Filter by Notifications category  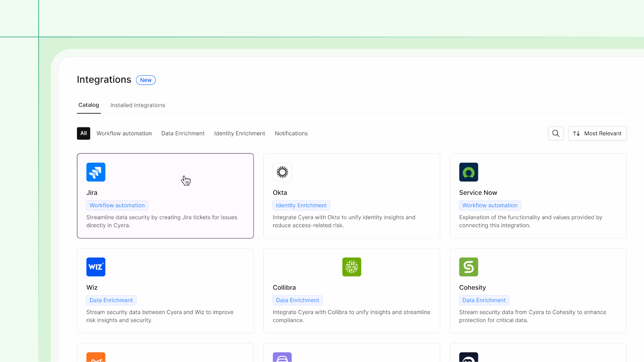tap(291, 134)
